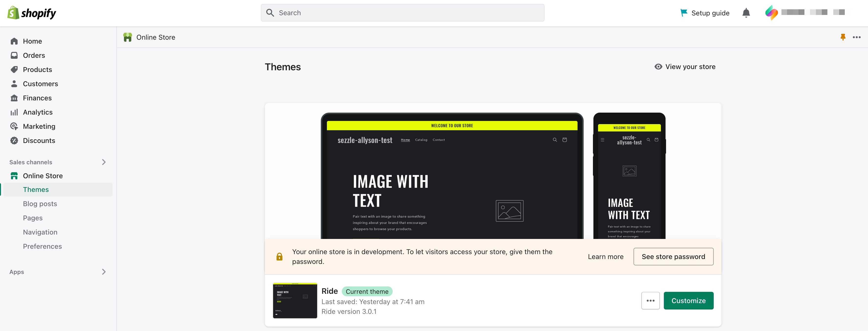Expand the Apps section chevron
This screenshot has height=331, width=868.
click(104, 272)
